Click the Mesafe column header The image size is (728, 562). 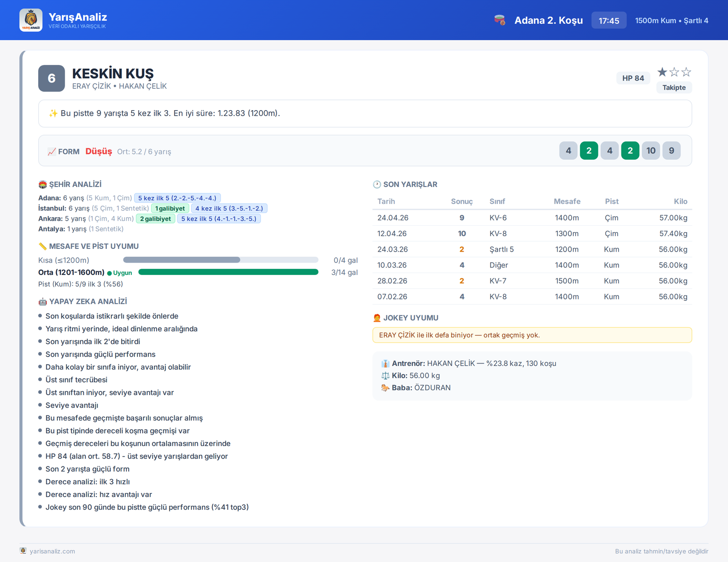pyautogui.click(x=567, y=201)
